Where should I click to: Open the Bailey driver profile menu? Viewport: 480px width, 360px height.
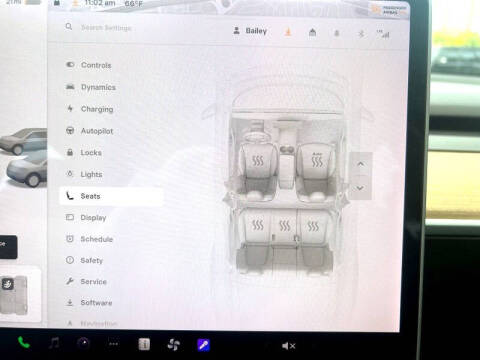pyautogui.click(x=250, y=31)
